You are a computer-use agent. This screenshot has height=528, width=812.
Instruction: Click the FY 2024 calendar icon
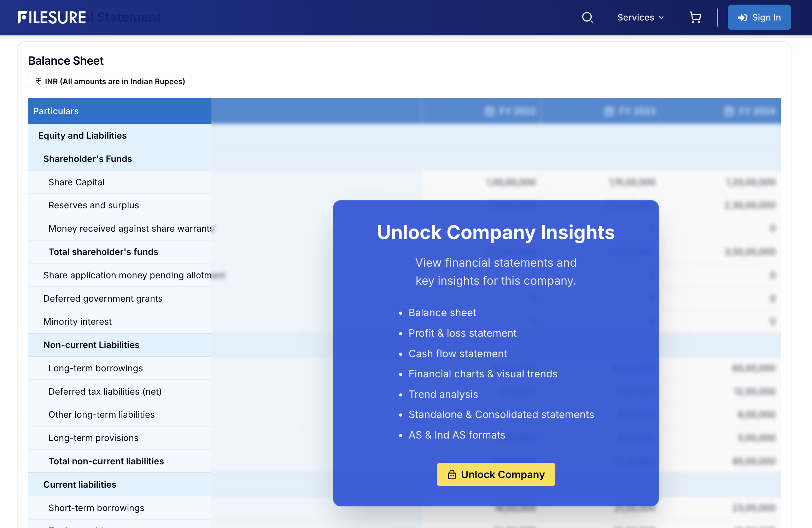(729, 111)
